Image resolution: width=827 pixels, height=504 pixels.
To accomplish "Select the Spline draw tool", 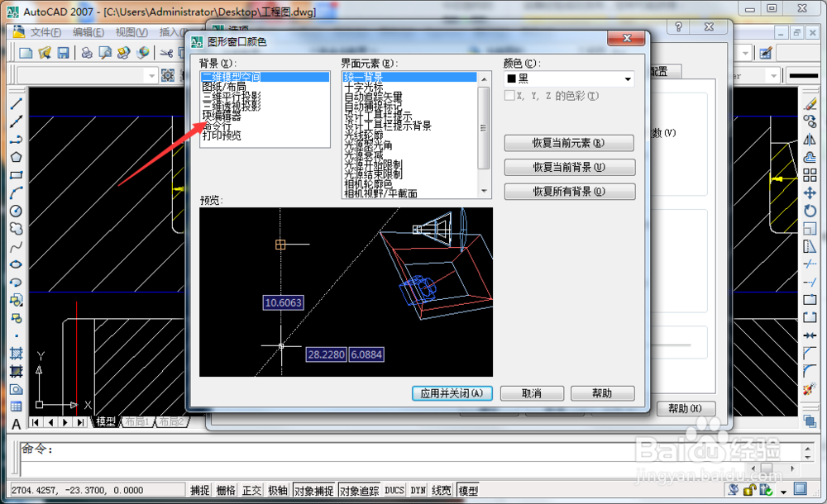I will coord(17,247).
